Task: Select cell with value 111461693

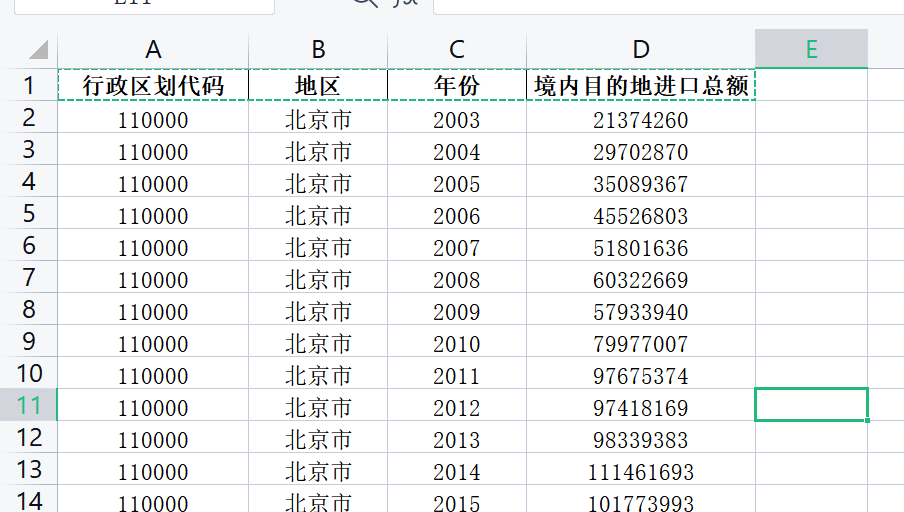Action: (641, 469)
